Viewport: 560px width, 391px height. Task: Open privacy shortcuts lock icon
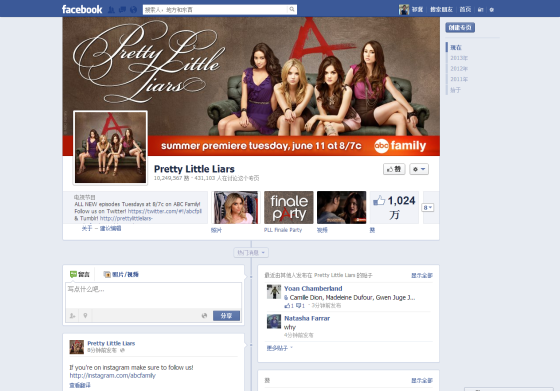480,10
